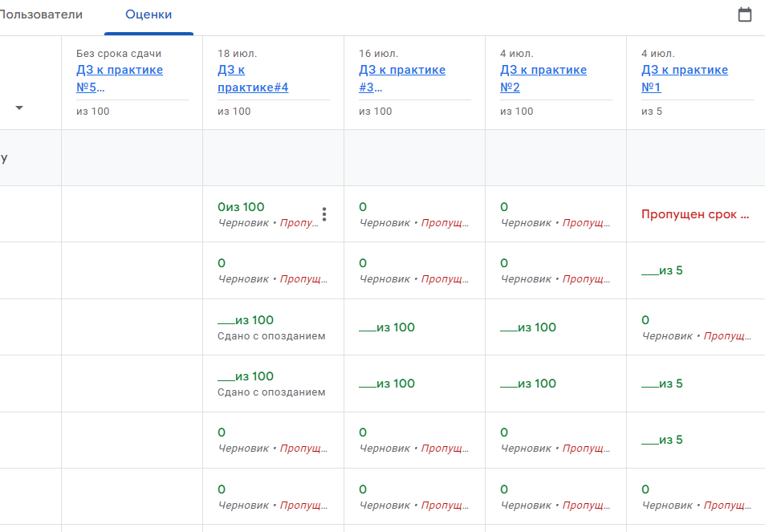765x532 pixels.
Task: Expand the sort dropdown arrow in left header
Action: [x=19, y=108]
